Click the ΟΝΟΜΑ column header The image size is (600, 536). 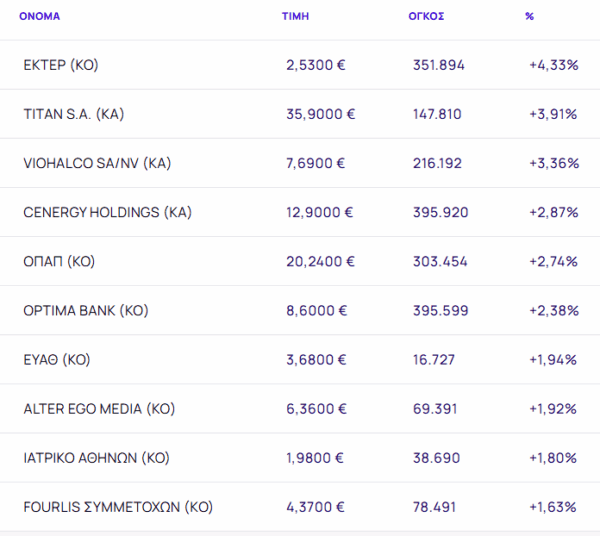pyautogui.click(x=39, y=16)
